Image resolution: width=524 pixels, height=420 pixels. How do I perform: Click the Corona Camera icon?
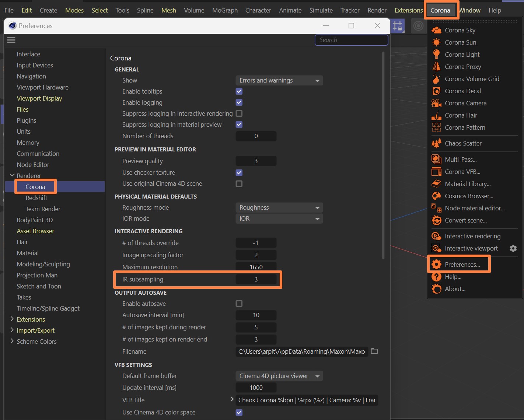[436, 103]
